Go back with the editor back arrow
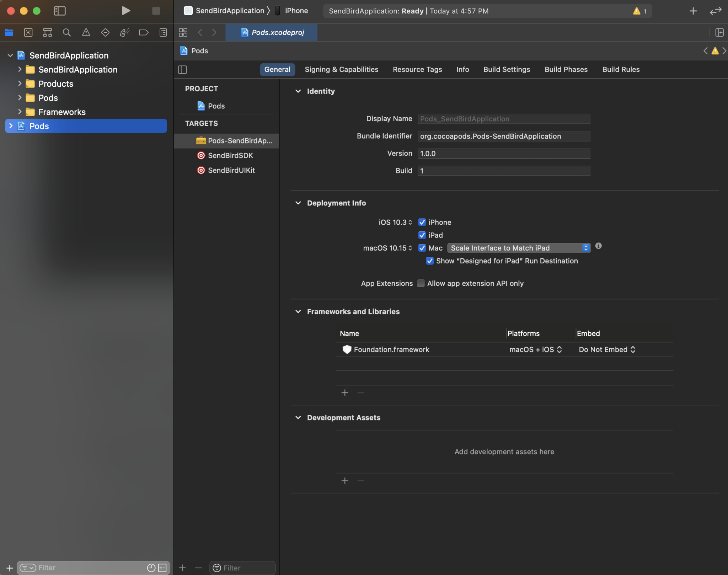The width and height of the screenshot is (728, 575). coord(200,33)
